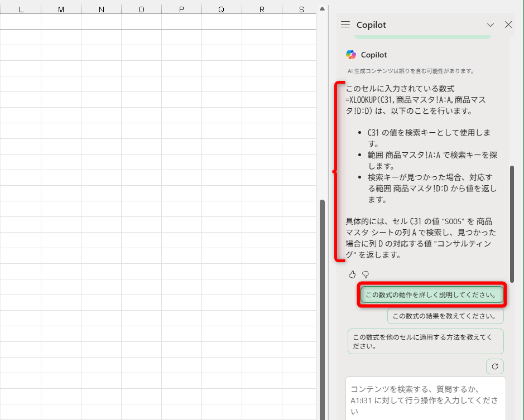This screenshot has height=420, width=524.
Task: Click the Copilot sparkle logo icon
Action: [352, 55]
